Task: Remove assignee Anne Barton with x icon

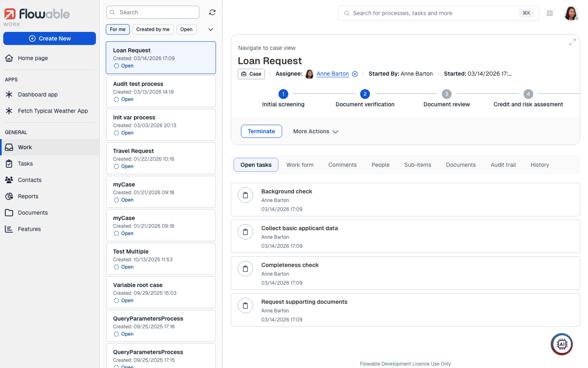Action: click(x=355, y=74)
